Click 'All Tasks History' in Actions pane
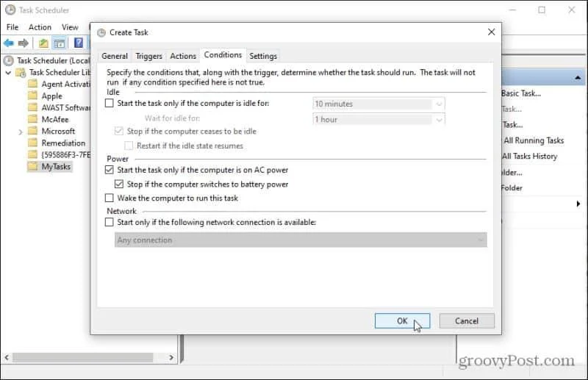This screenshot has height=380, width=588. [529, 156]
